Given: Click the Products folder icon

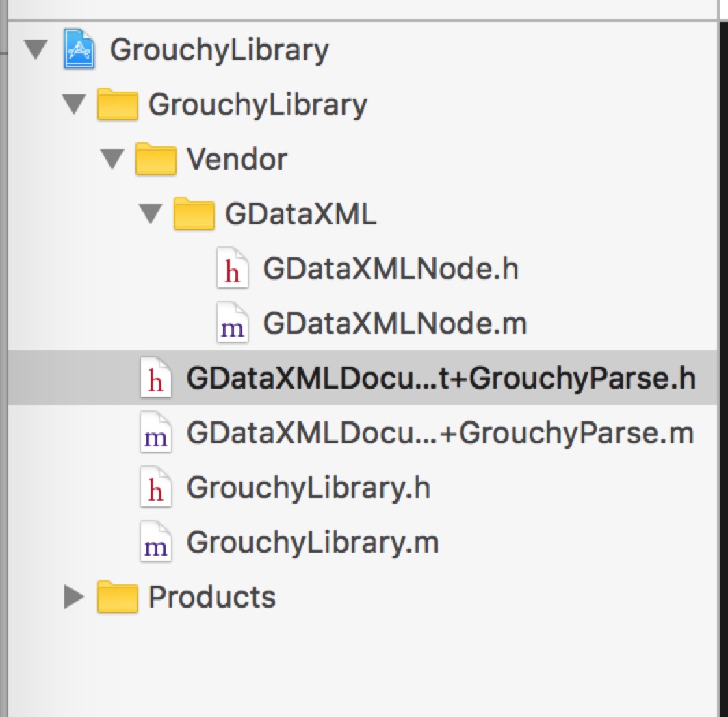Looking at the screenshot, I should [118, 597].
